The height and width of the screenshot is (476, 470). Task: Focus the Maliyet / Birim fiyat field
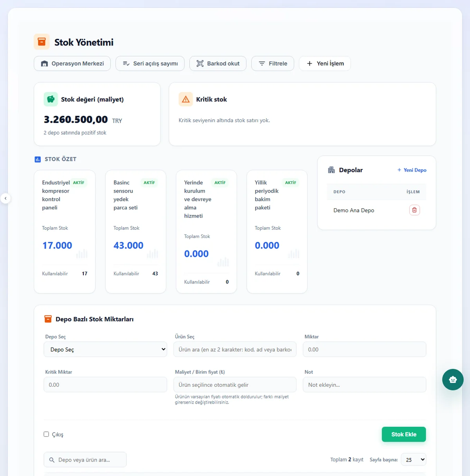tap(235, 385)
